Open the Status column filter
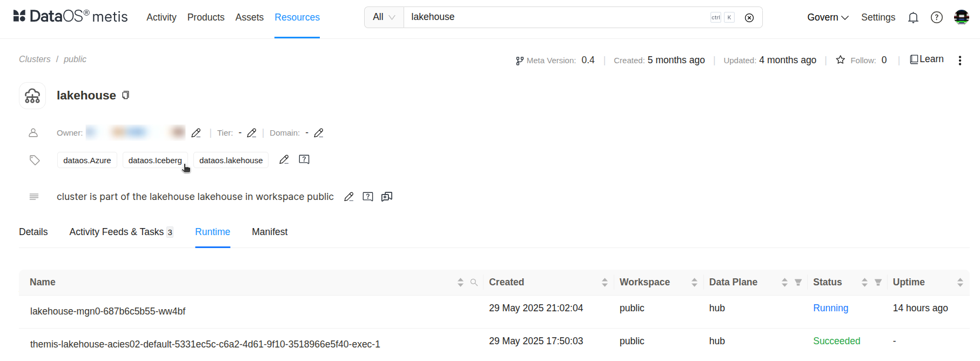Viewport: 980px width, 361px height. point(878,282)
